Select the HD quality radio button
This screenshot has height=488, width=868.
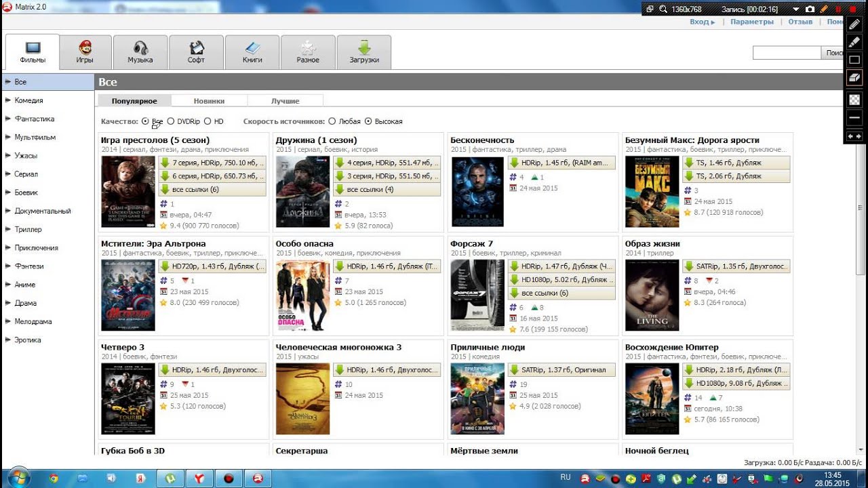pyautogui.click(x=208, y=121)
